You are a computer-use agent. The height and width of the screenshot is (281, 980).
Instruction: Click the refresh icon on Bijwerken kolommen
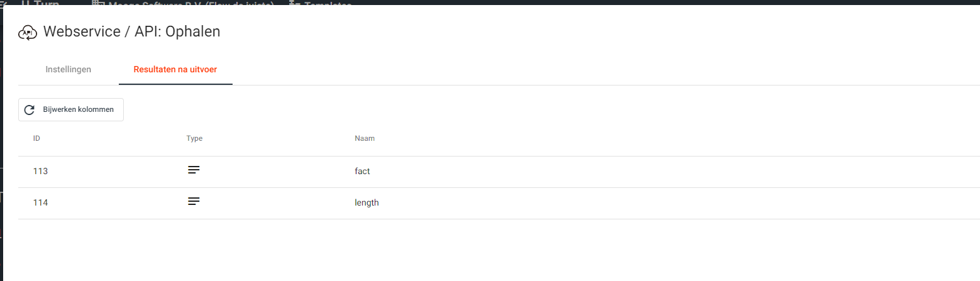point(30,110)
